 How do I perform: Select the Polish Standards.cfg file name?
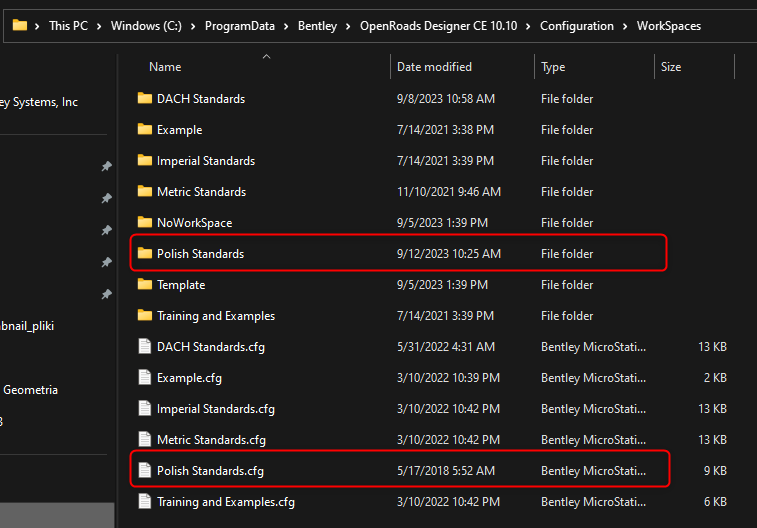(x=210, y=471)
